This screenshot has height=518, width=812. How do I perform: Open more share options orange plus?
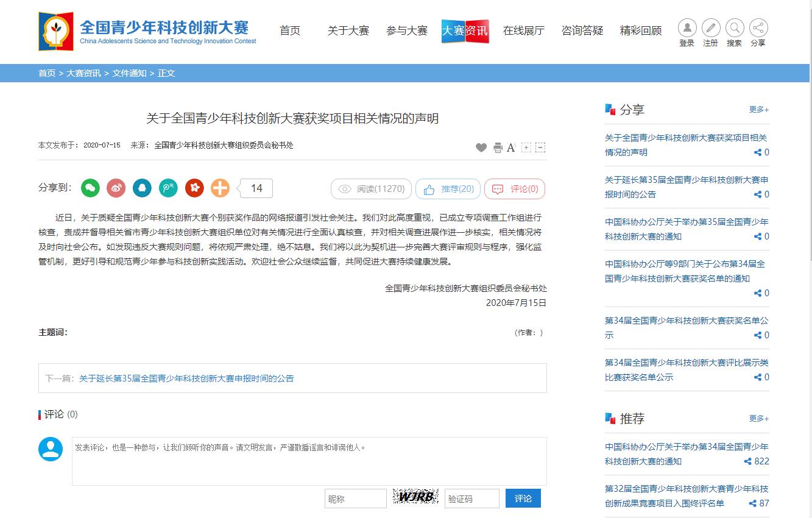(x=220, y=188)
